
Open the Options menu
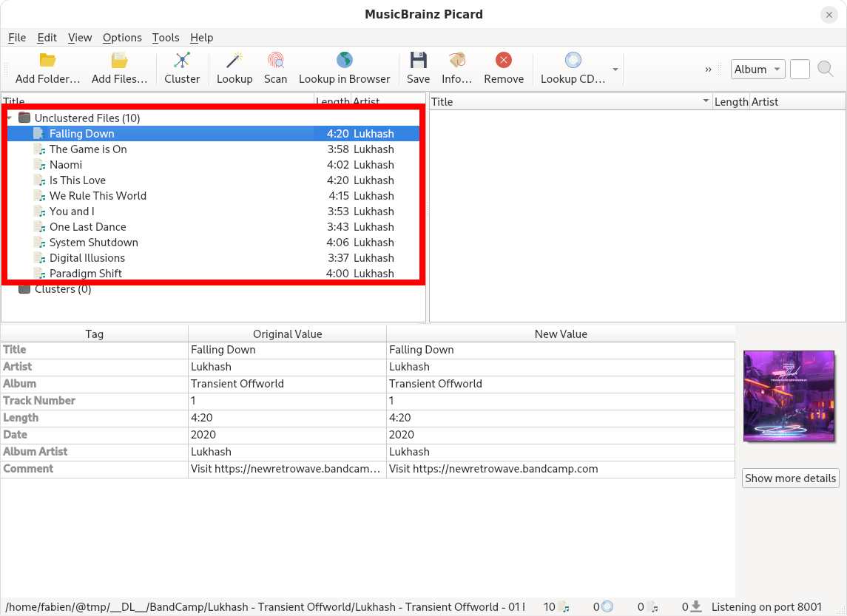click(x=122, y=38)
